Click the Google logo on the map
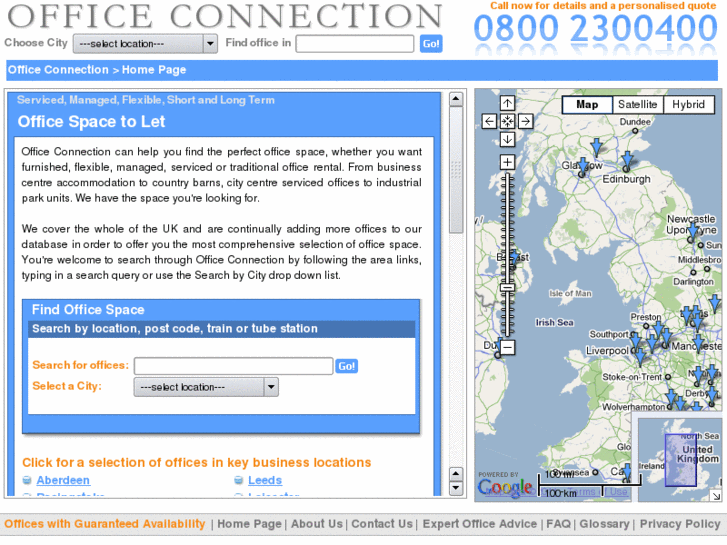The width and height of the screenshot is (727, 545). click(505, 487)
